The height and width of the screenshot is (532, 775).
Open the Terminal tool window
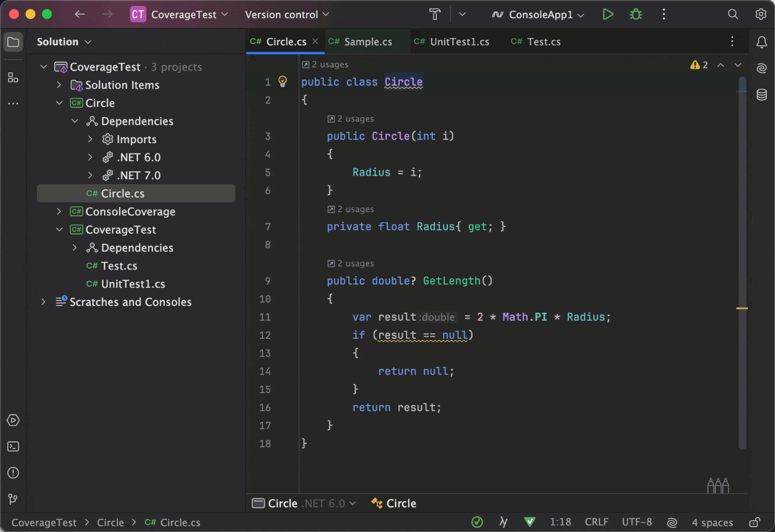(13, 446)
